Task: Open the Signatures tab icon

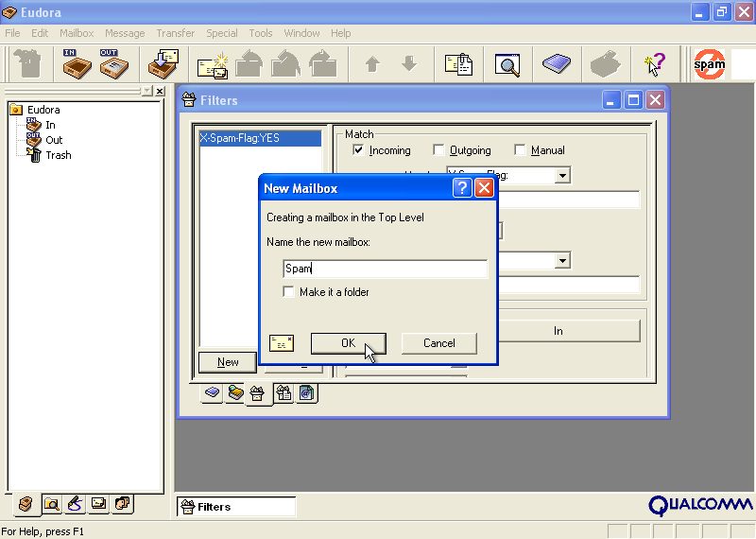Action: pyautogui.click(x=76, y=504)
